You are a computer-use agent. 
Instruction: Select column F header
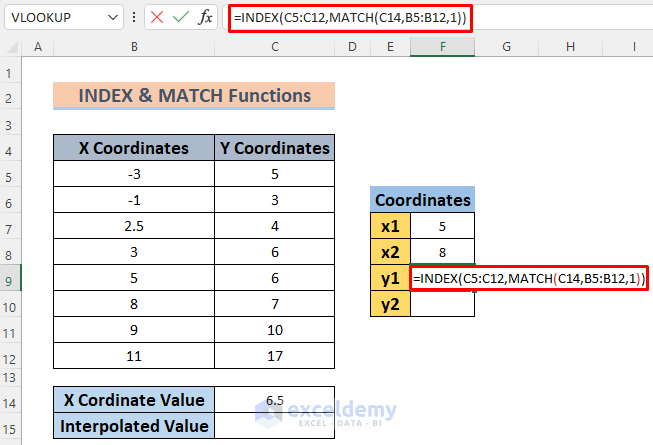(442, 47)
